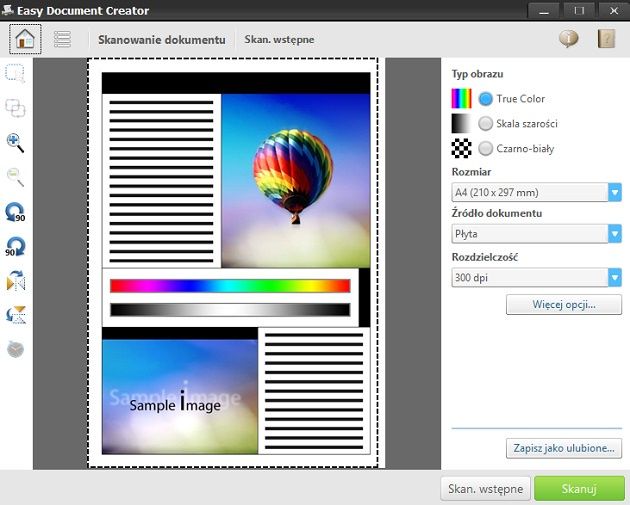
Task: Go to the Home screen icon
Action: coord(25,39)
